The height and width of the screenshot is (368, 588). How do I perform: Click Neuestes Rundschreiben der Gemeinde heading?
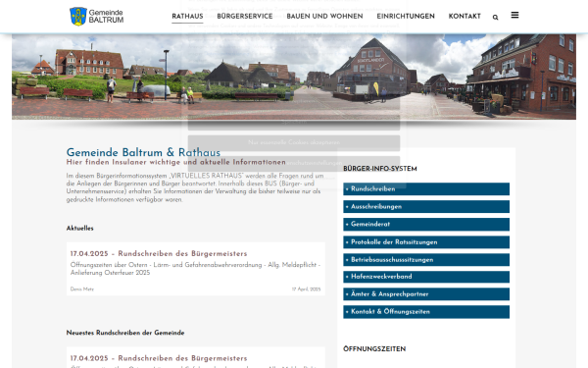pos(125,333)
